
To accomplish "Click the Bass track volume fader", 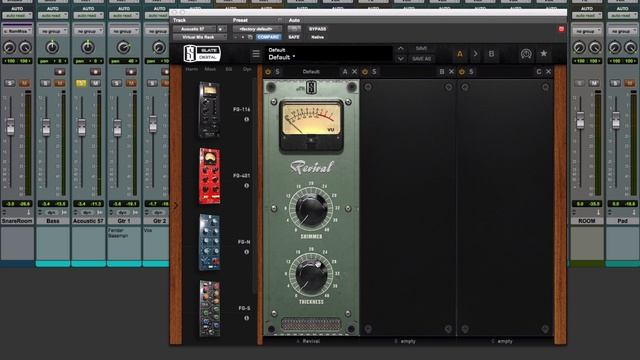I will pyautogui.click(x=46, y=128).
